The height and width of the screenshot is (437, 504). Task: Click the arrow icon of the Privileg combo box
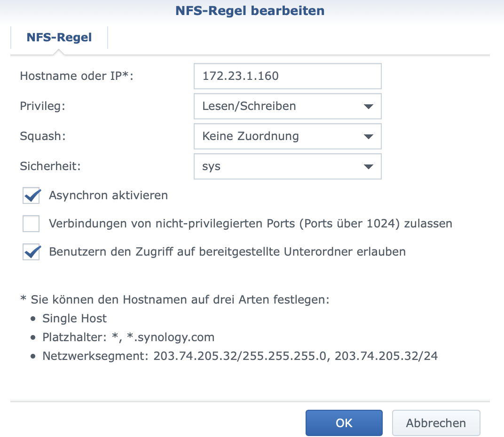tap(368, 107)
